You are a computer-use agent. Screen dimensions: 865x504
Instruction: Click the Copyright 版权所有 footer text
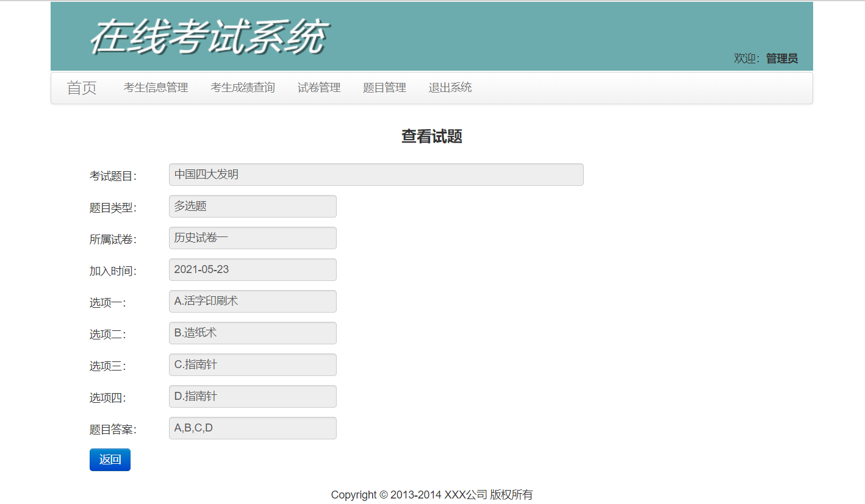tap(432, 495)
